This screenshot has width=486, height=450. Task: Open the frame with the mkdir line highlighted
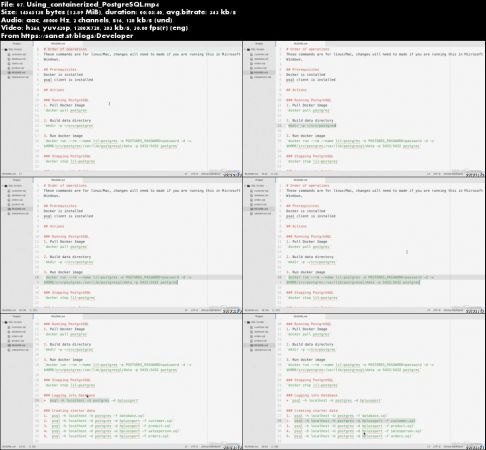pyautogui.click(x=364, y=109)
